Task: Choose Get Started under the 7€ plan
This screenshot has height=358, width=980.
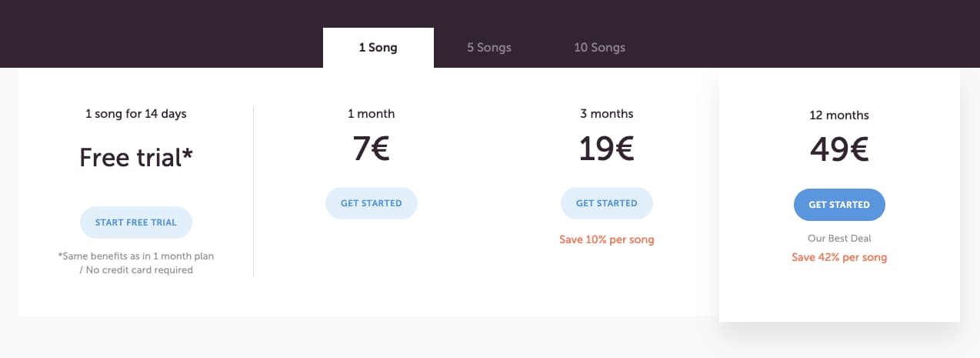Action: 372,203
